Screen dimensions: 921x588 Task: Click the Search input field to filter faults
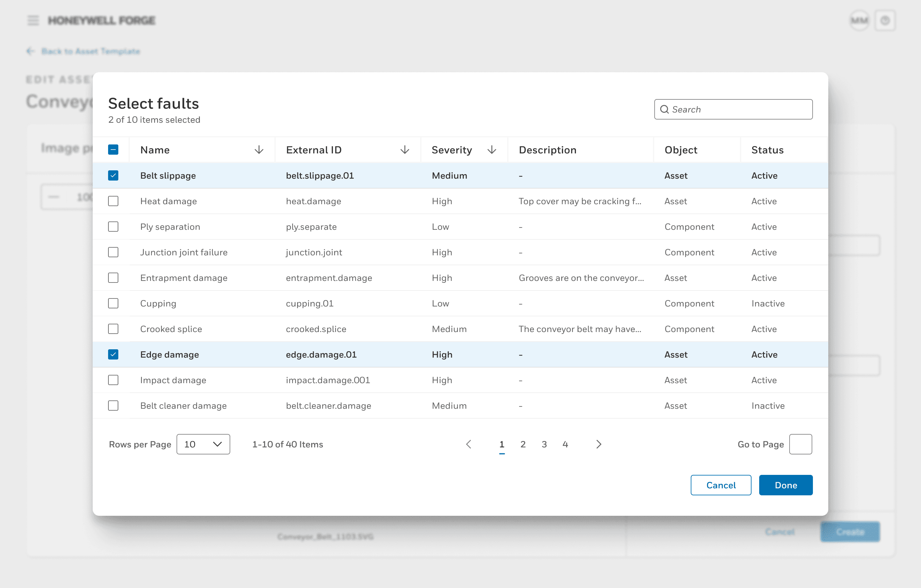pyautogui.click(x=733, y=109)
